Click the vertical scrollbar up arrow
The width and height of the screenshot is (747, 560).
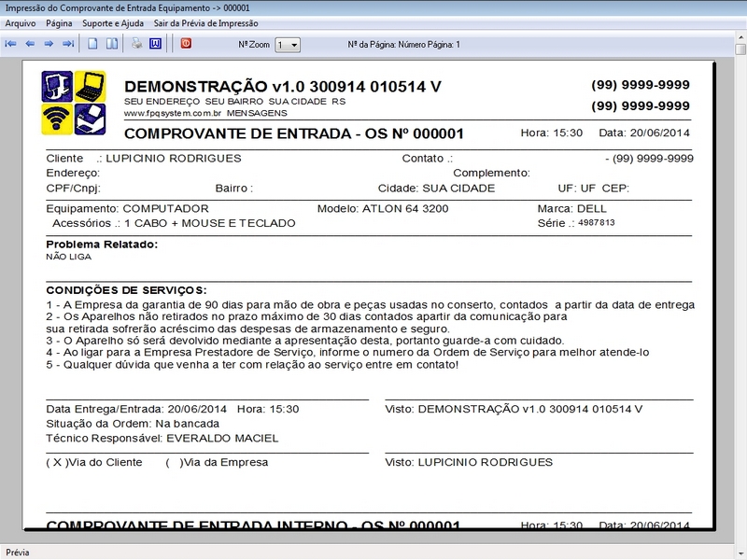(x=740, y=36)
